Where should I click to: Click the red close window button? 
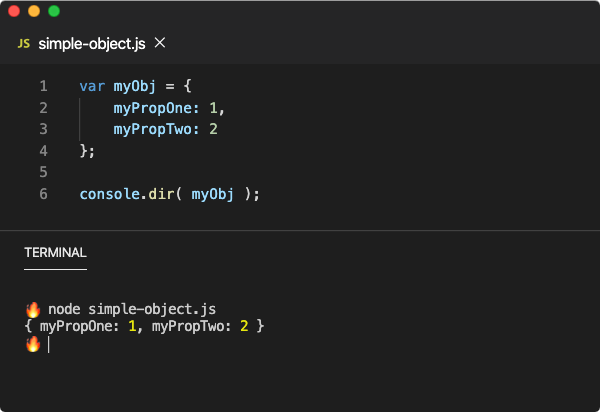pos(14,11)
